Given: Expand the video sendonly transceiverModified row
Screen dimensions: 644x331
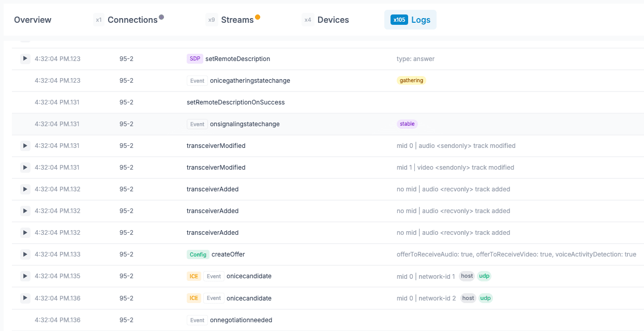Looking at the screenshot, I should coord(25,168).
